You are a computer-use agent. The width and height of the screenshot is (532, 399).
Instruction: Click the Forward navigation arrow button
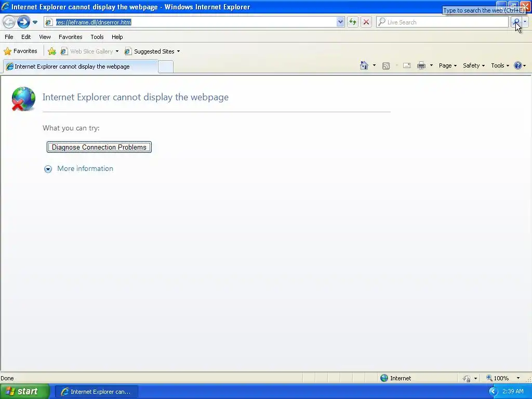pyautogui.click(x=23, y=22)
